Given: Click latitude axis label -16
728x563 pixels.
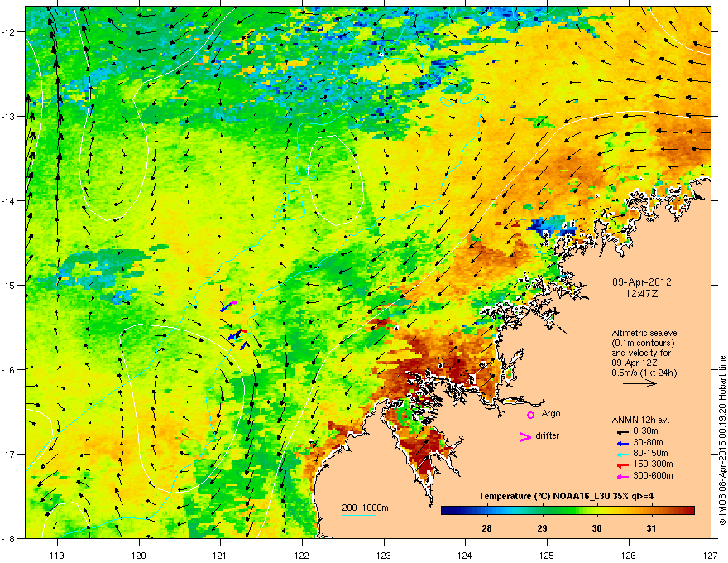Looking at the screenshot, I should [x=10, y=370].
